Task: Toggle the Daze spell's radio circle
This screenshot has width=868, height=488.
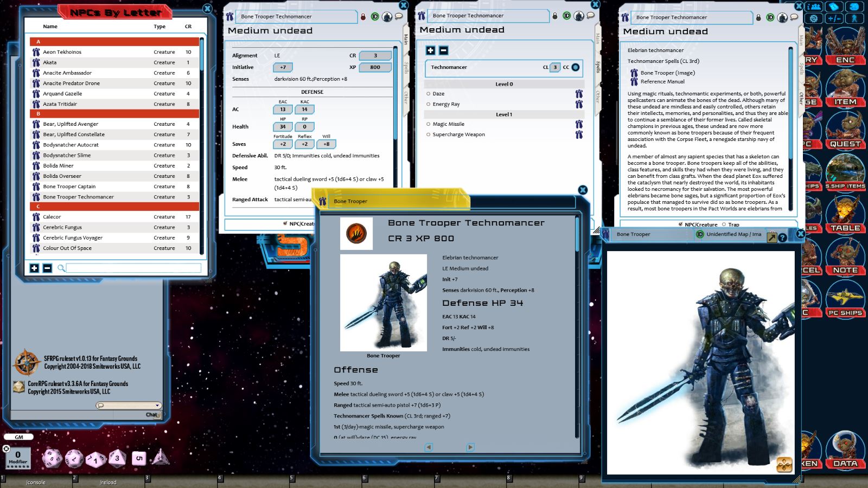Action: pyautogui.click(x=429, y=94)
